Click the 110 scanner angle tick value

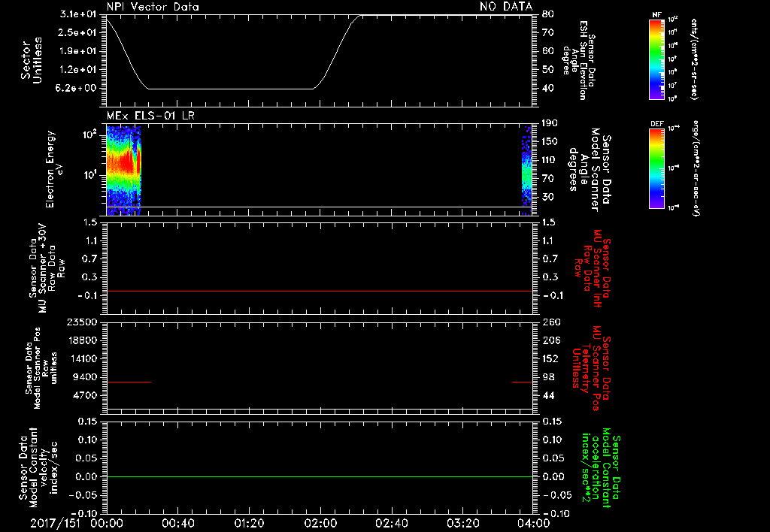click(x=550, y=160)
